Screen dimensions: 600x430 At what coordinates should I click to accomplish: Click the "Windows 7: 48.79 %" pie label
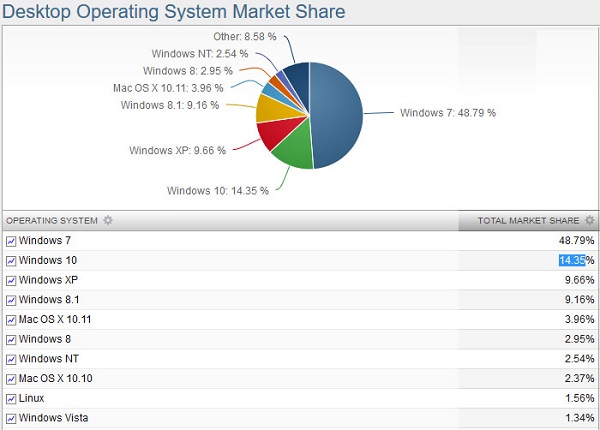point(447,113)
